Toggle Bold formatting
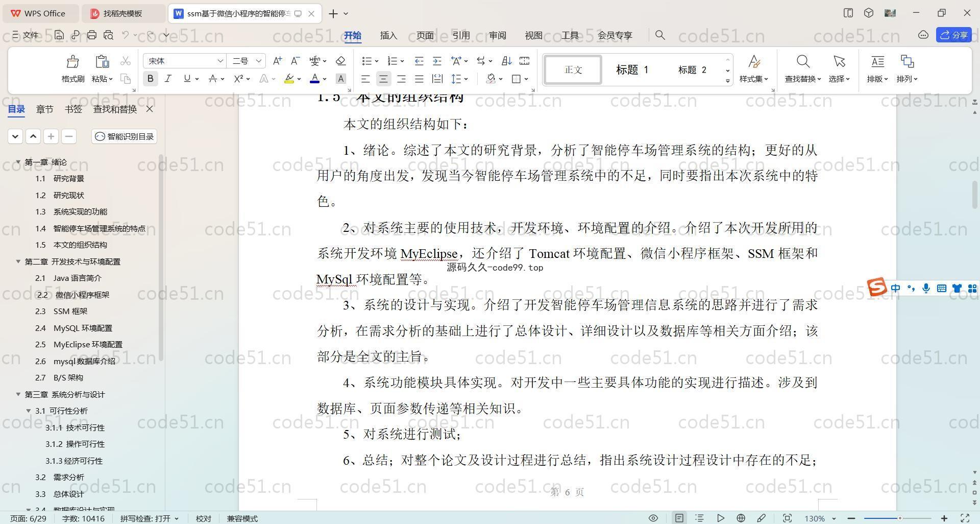 coord(150,79)
